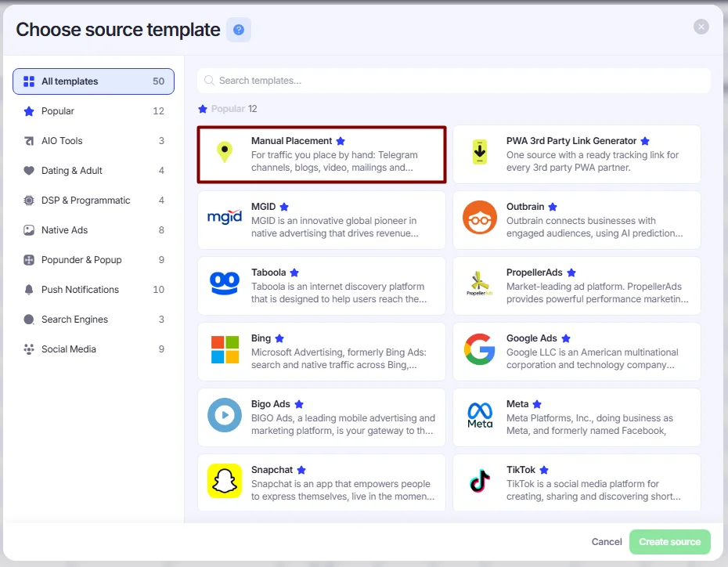Click the Snapchat ghost logo icon
This screenshot has width=728, height=567.
(225, 481)
